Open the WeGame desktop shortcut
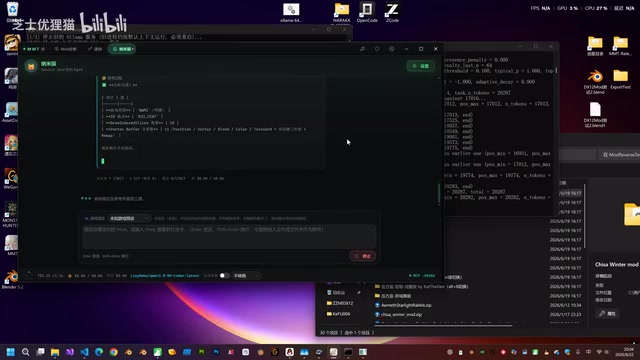Viewport: 640px width, 360px height. click(11, 179)
